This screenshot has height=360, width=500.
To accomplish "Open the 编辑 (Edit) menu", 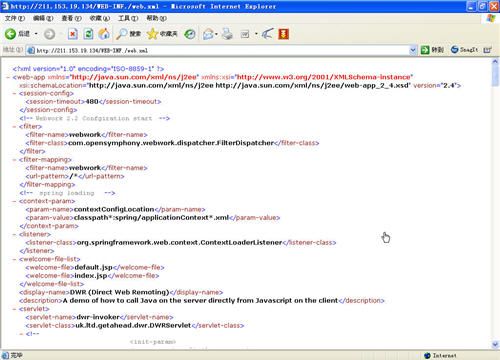I will (43, 18).
